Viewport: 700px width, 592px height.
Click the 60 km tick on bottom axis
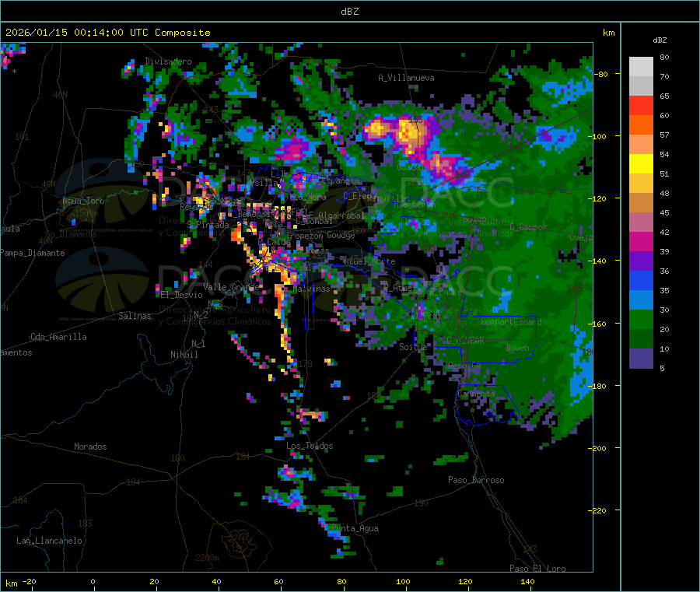[x=278, y=581]
